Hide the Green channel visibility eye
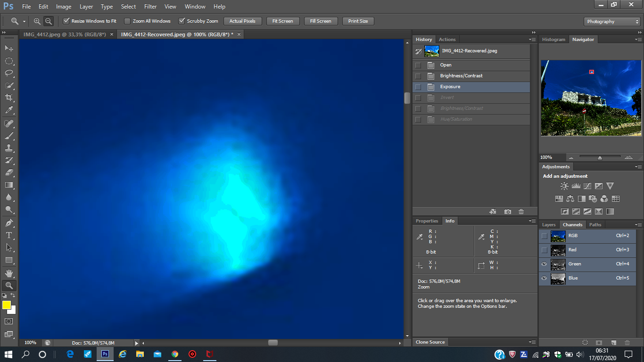This screenshot has width=644, height=362. 544,264
